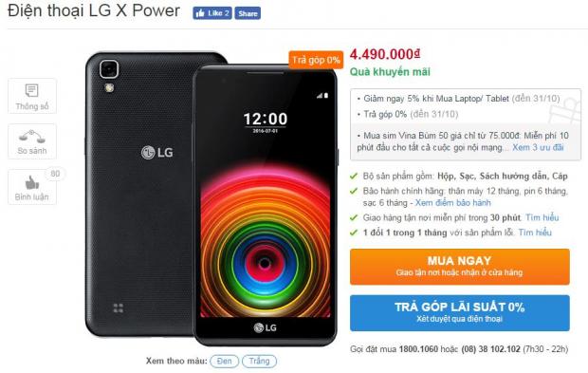The image size is (588, 373).
Task: Click the Facebook Like button
Action: coord(212,13)
